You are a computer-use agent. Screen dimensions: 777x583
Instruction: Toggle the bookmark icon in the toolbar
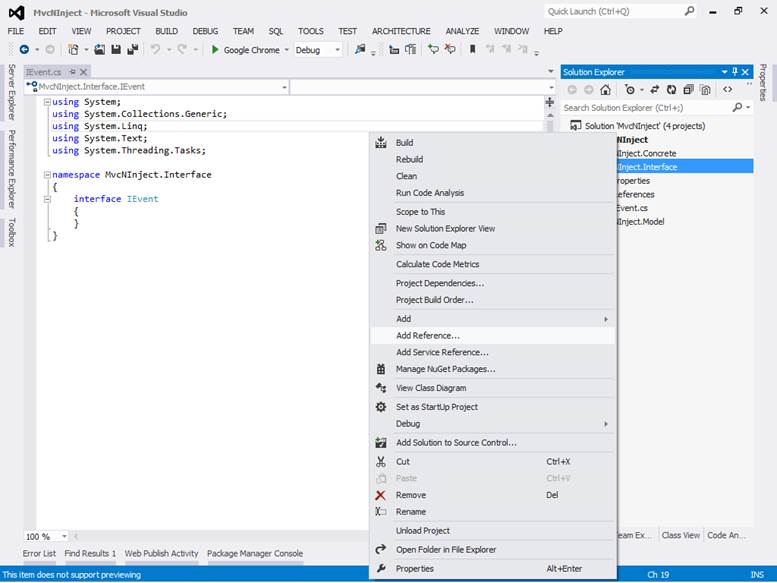click(x=472, y=49)
